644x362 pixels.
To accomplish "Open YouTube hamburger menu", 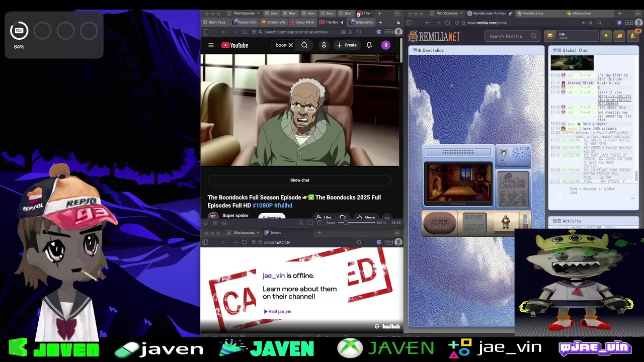I will coord(211,45).
